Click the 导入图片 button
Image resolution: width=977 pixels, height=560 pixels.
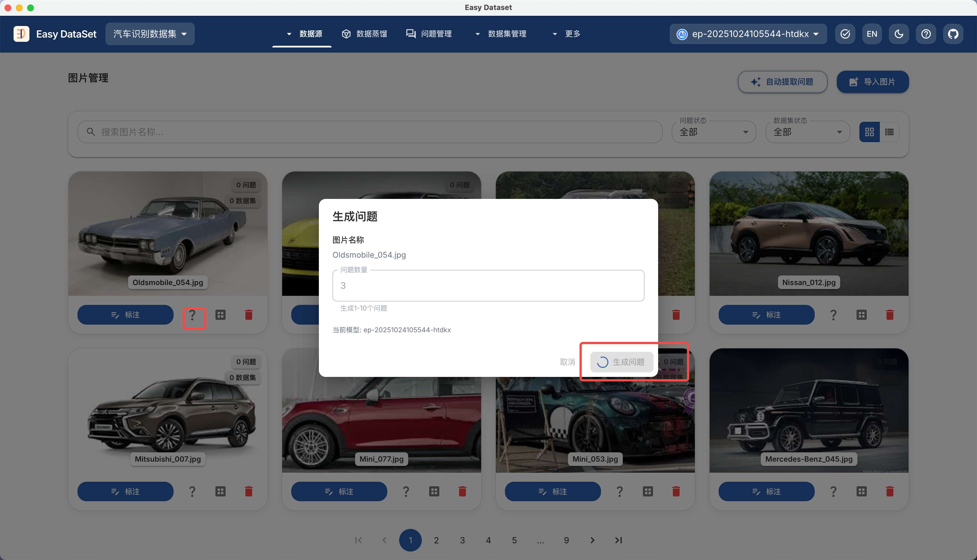click(872, 82)
